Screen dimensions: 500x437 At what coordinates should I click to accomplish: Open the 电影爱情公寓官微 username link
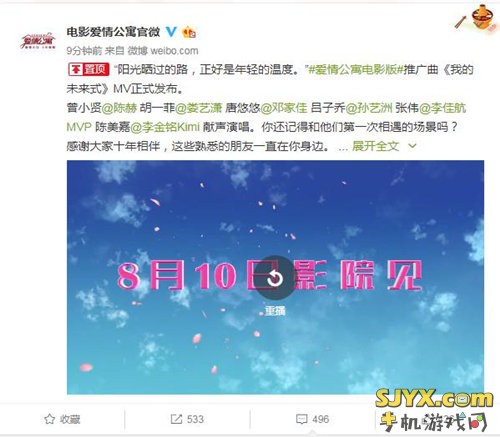[113, 32]
